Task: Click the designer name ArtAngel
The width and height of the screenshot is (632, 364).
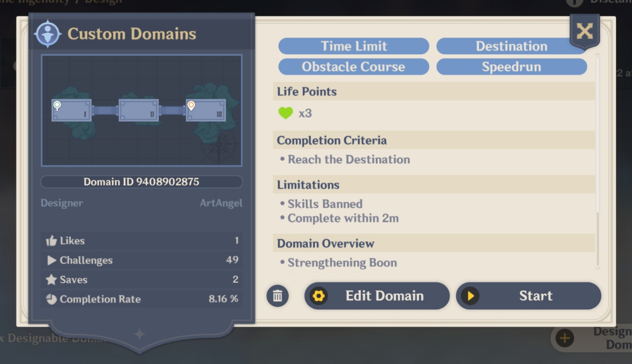Action: click(x=221, y=203)
